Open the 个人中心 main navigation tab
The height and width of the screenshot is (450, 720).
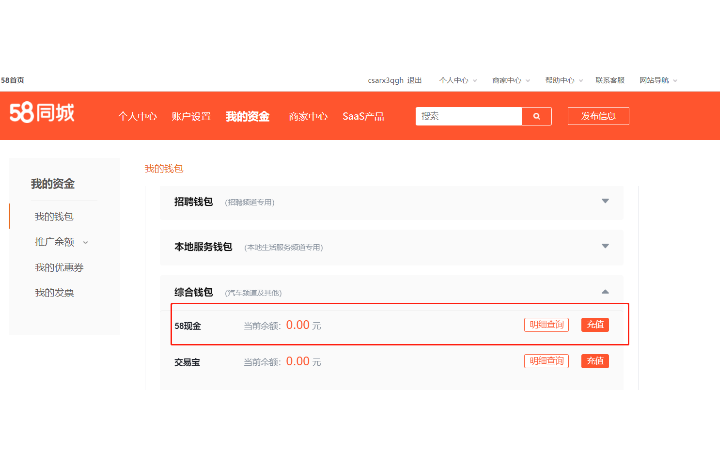point(138,117)
